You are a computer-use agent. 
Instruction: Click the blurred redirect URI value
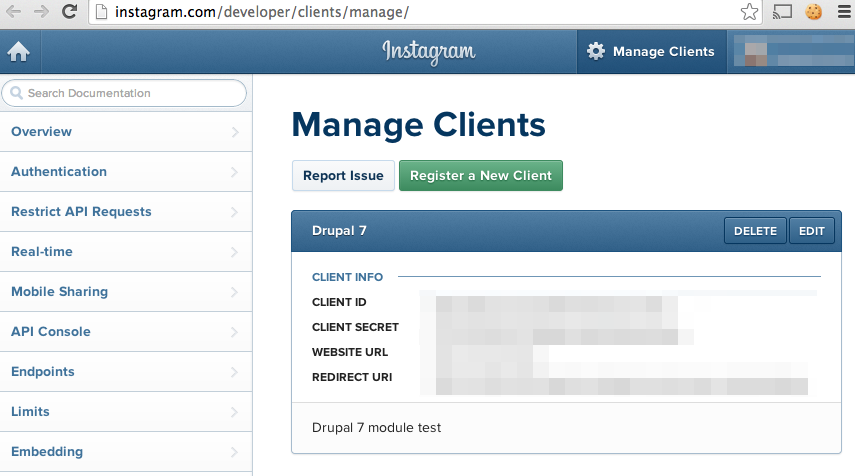(622, 386)
